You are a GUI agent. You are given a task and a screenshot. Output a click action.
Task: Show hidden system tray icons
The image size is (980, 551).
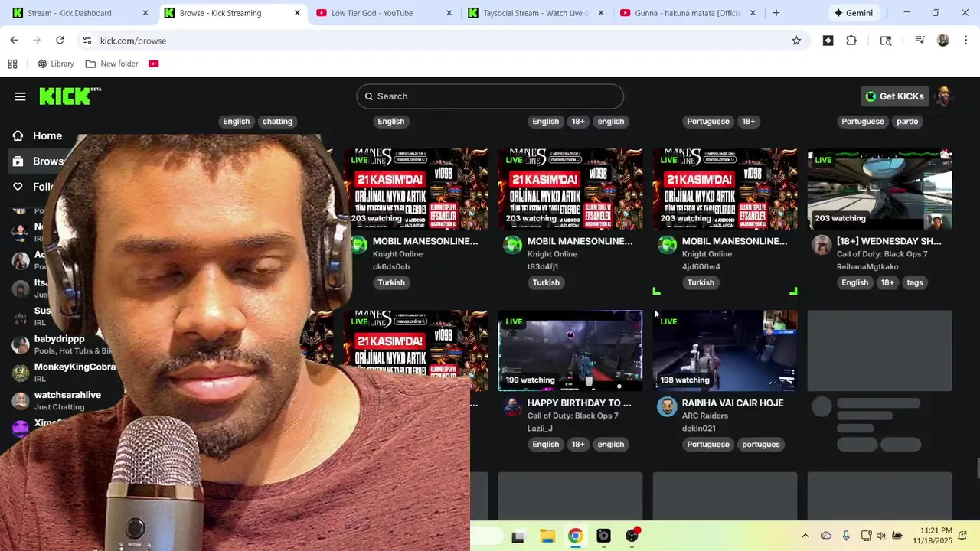point(805,536)
